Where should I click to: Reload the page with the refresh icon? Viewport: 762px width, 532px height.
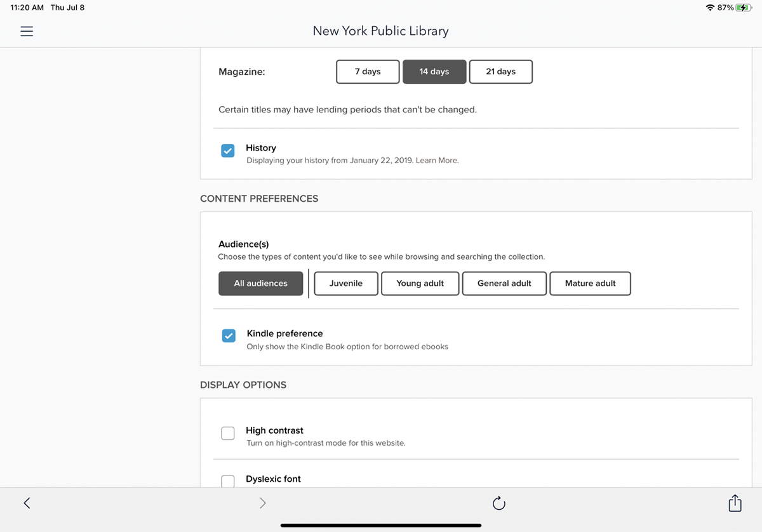pyautogui.click(x=499, y=503)
